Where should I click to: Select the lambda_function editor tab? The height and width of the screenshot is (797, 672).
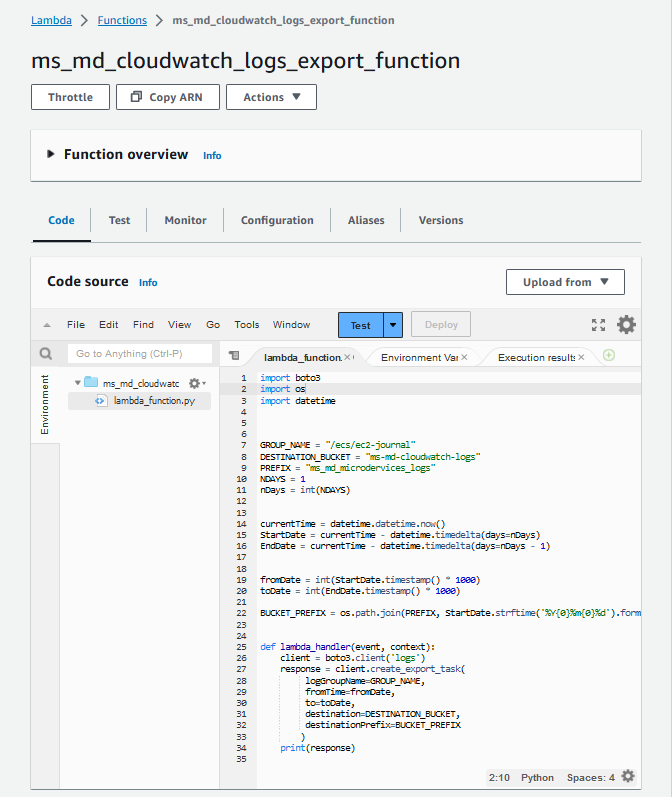tap(302, 357)
